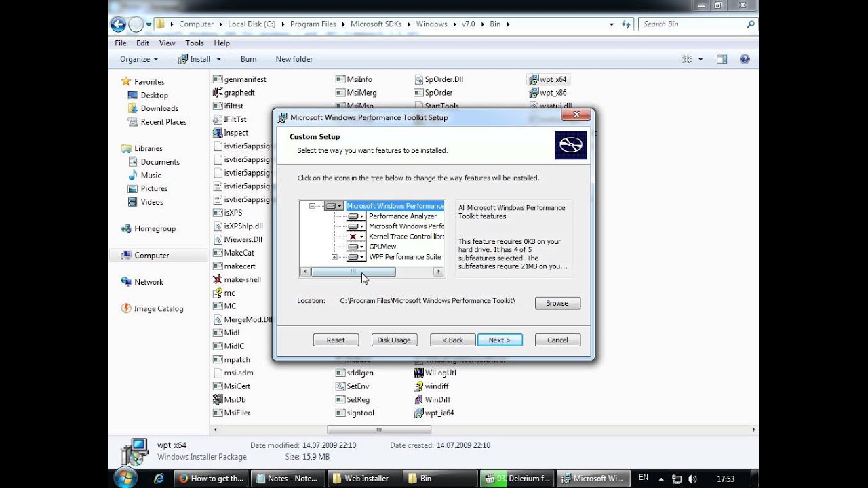Open Music library in sidebar

pos(144,175)
